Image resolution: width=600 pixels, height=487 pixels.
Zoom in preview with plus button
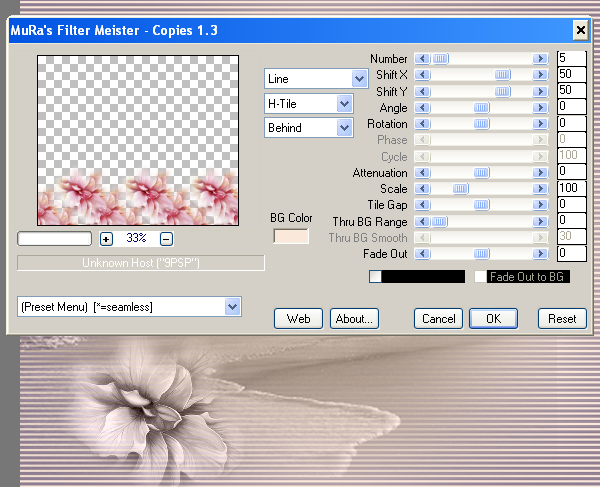coord(106,239)
